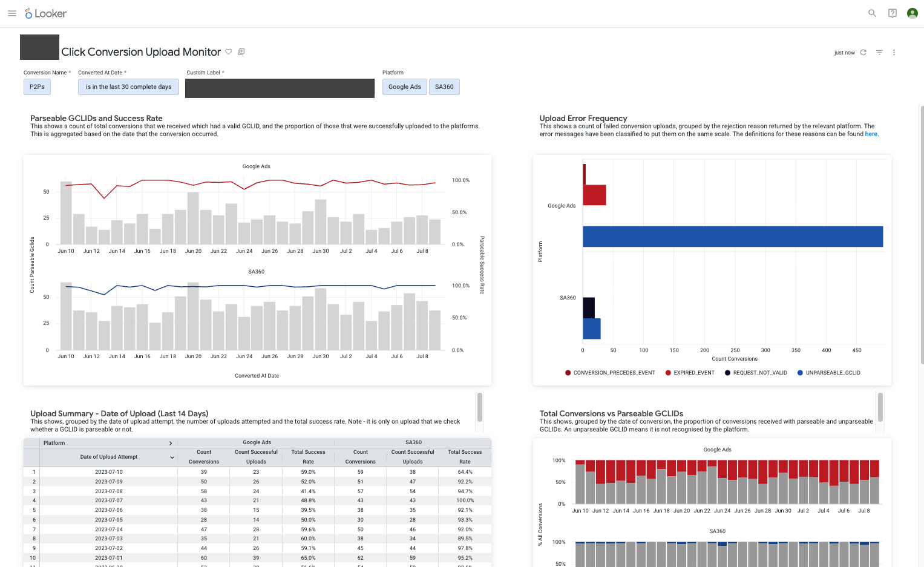Select the P2Ps conversion name filter
The image size is (924, 567).
point(37,87)
